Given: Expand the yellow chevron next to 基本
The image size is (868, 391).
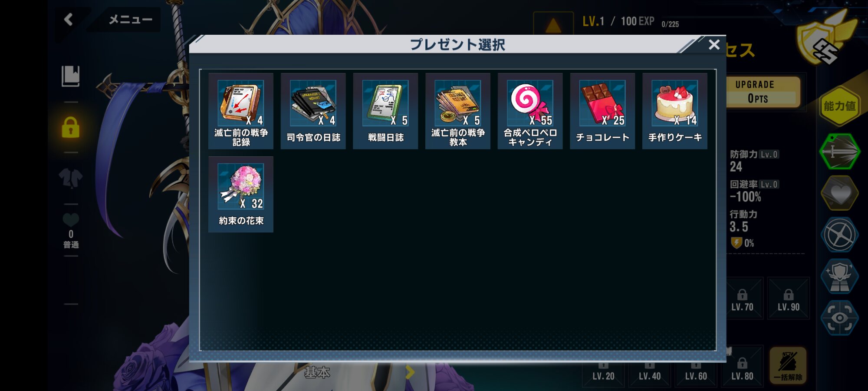Looking at the screenshot, I should coord(410,372).
